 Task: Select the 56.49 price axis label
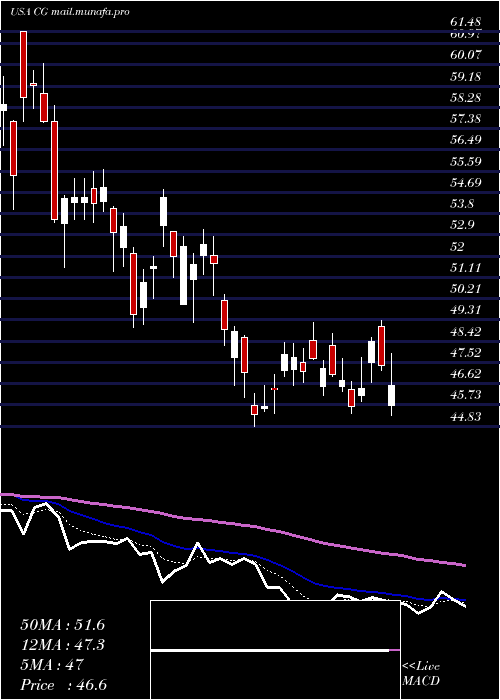coord(466,140)
